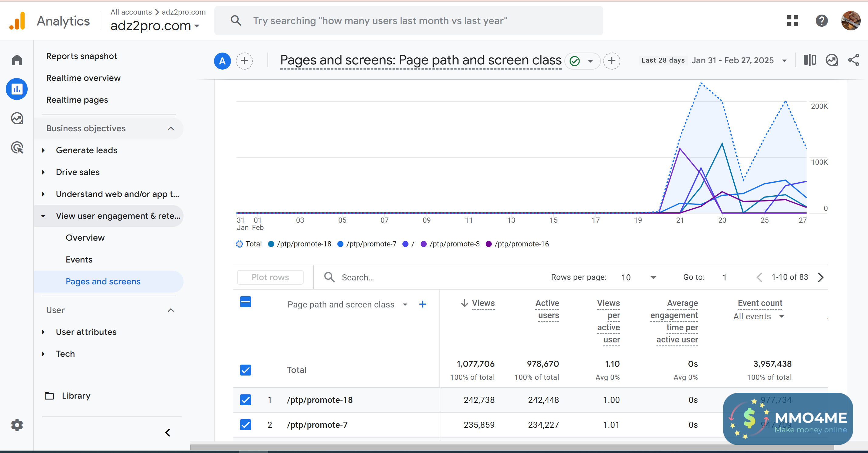Open the Help question mark icon
The height and width of the screenshot is (453, 868).
pyautogui.click(x=822, y=21)
